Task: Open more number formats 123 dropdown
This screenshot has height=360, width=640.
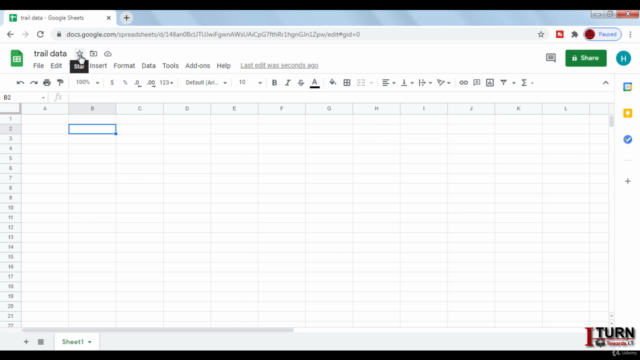Action: coord(166,82)
